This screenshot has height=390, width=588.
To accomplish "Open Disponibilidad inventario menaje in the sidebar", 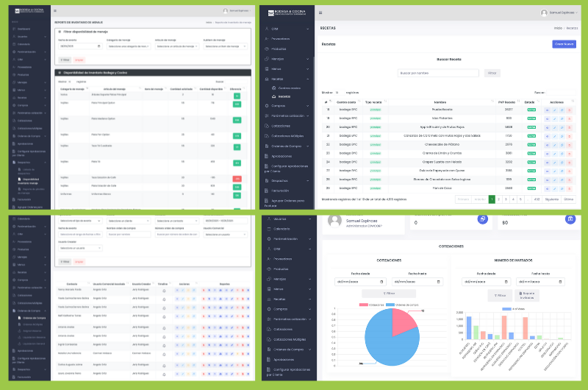I will (30, 179).
